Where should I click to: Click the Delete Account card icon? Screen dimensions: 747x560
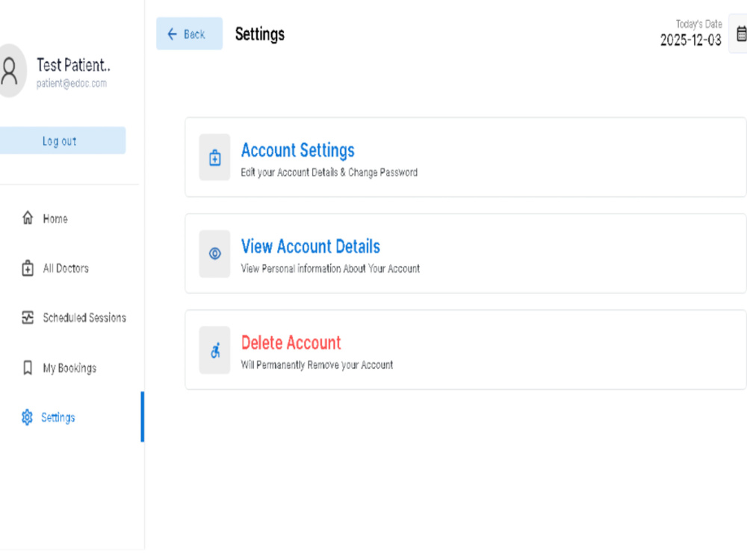pyautogui.click(x=215, y=350)
